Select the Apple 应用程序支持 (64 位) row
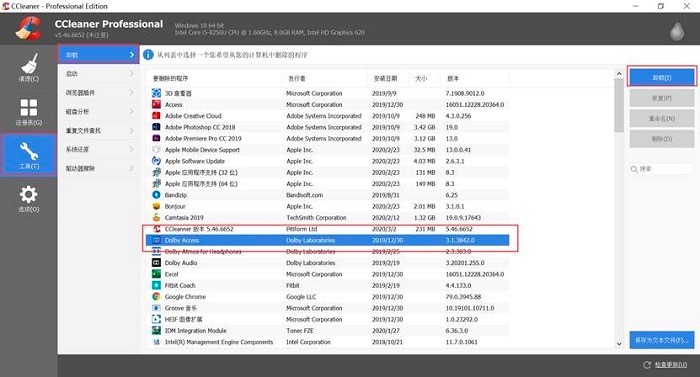This screenshot has width=700, height=377. tap(328, 184)
